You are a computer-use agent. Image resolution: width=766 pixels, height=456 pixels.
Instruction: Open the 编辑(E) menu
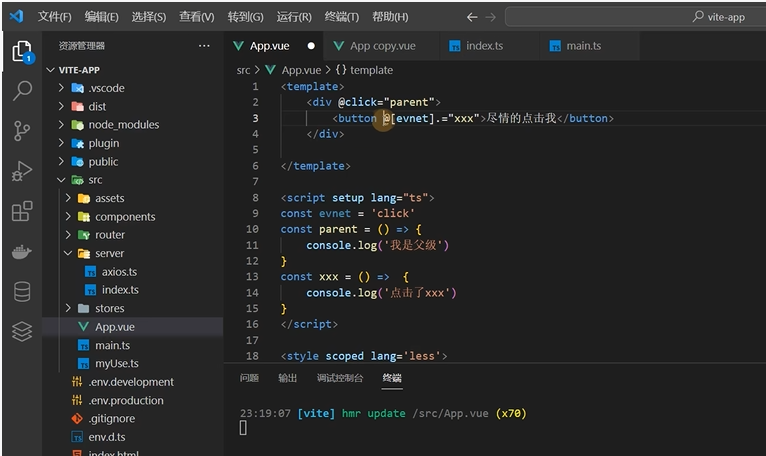coord(101,17)
